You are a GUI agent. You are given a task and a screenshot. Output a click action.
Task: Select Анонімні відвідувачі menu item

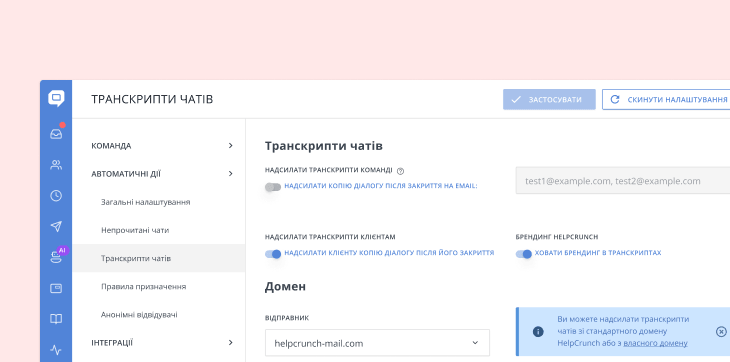159,315
